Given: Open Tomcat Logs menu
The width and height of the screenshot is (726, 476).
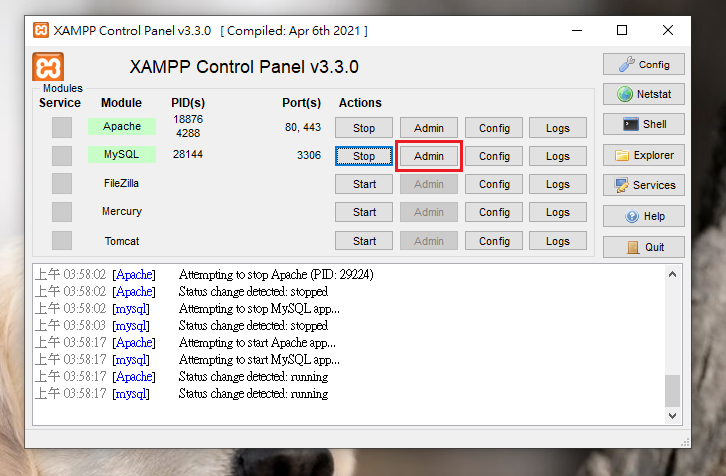Looking at the screenshot, I should 558,241.
